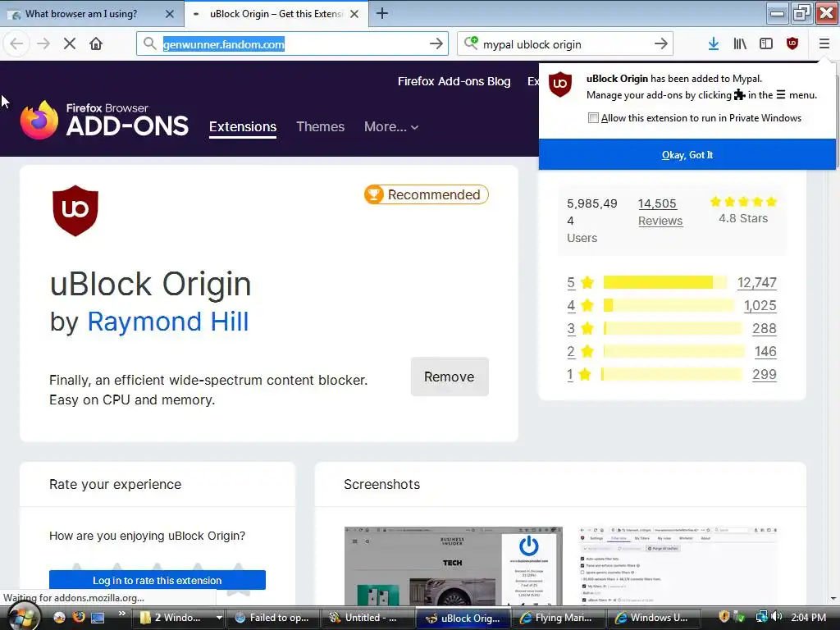Close the uBlock Origin tab
840x630 pixels.
point(354,14)
